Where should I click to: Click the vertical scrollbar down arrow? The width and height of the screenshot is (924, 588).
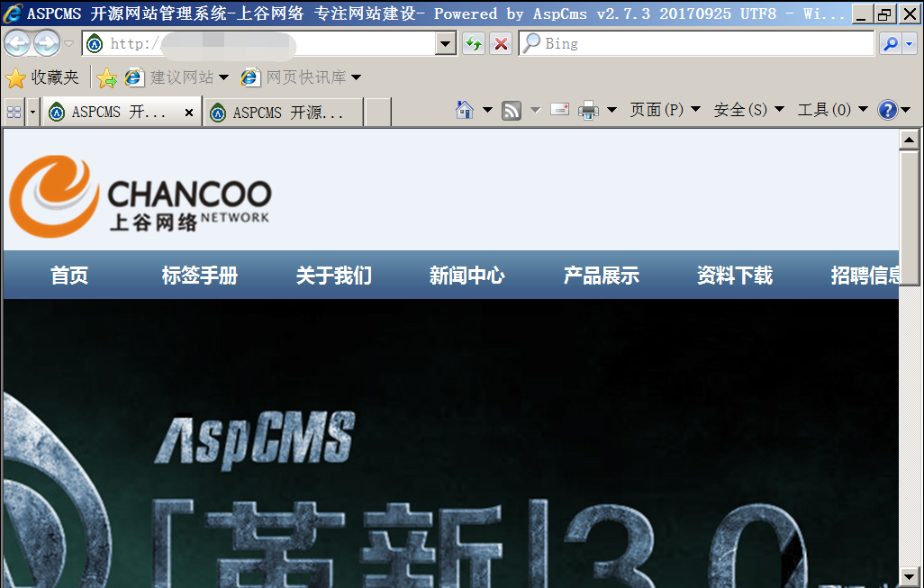[x=909, y=577]
